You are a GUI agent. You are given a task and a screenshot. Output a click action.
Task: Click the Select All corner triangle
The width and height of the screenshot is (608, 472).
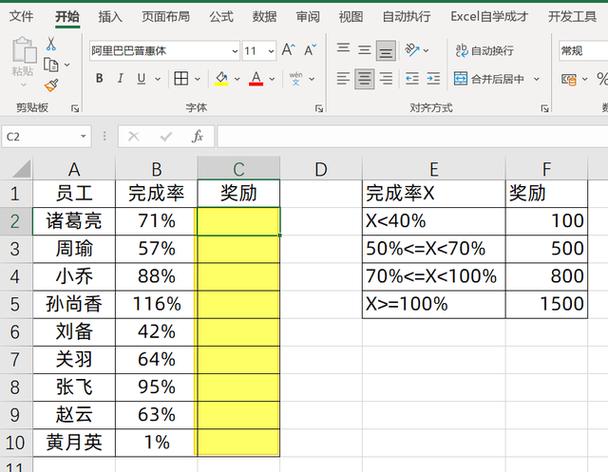point(21,169)
